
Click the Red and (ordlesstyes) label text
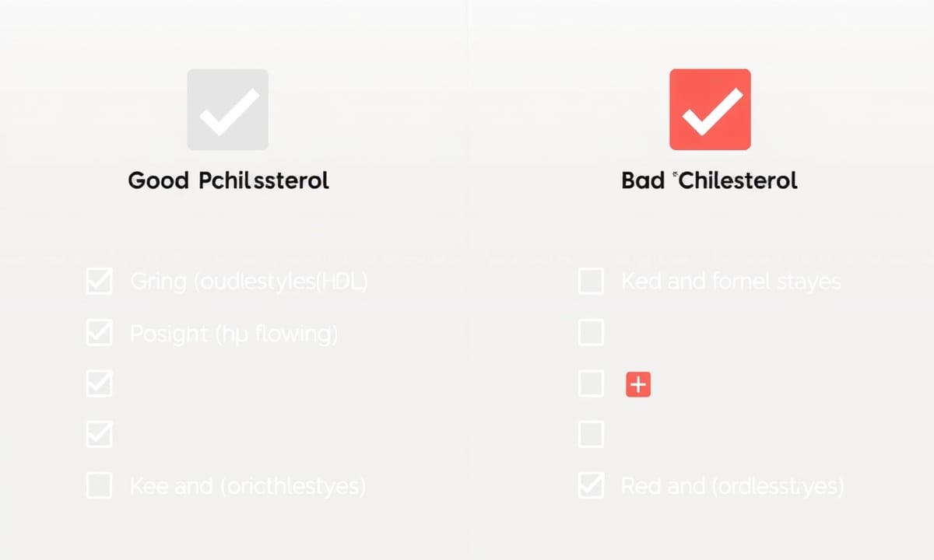tap(732, 487)
